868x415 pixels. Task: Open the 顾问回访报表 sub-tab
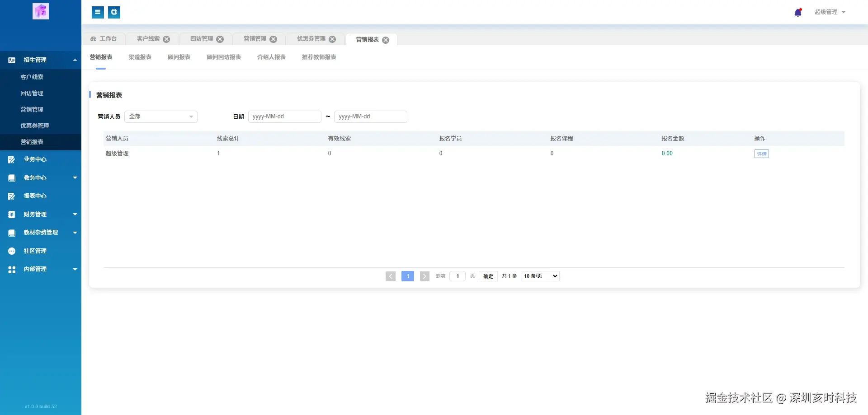click(x=224, y=57)
